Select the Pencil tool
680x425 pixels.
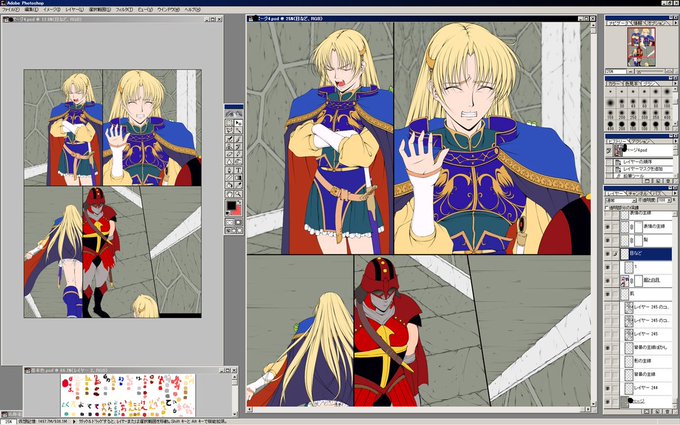(x=238, y=154)
